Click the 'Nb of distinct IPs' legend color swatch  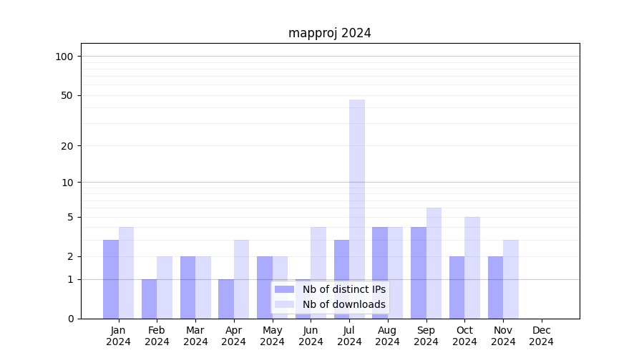click(284, 289)
